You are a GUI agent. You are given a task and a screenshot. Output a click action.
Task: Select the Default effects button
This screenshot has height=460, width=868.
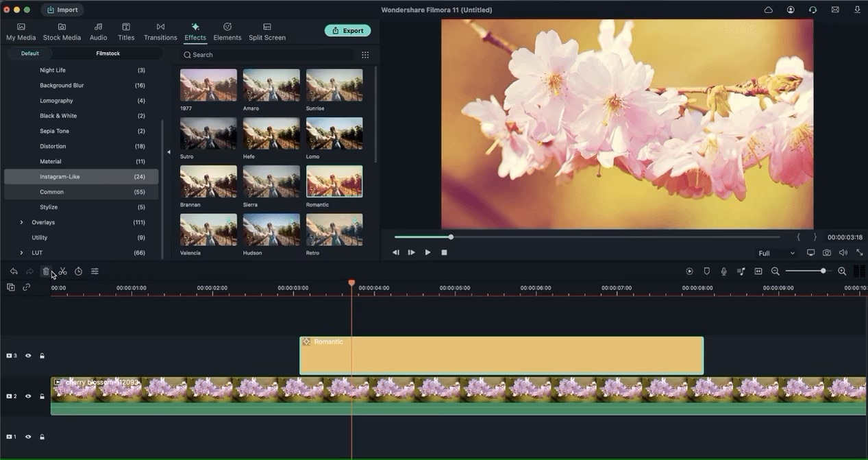click(x=29, y=53)
